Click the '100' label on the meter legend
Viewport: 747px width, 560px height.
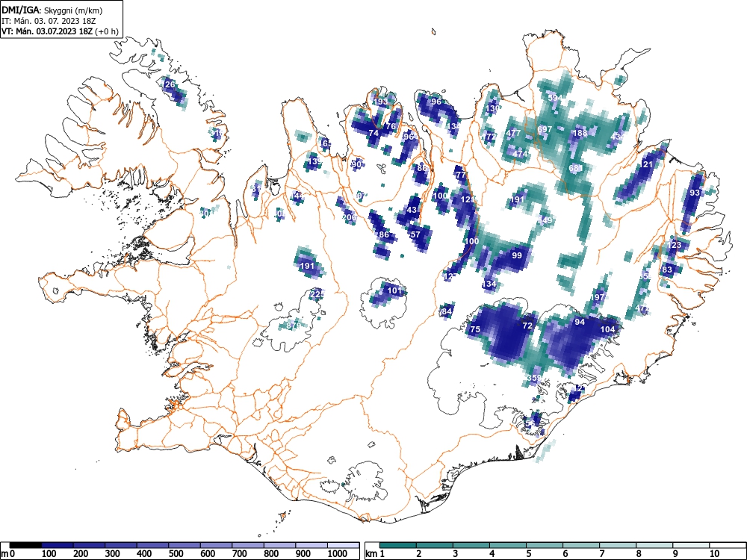click(49, 554)
